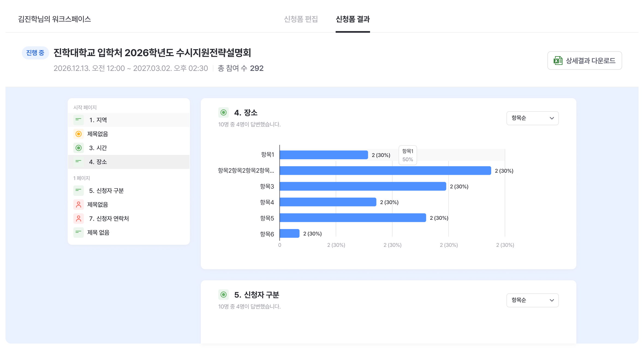The height and width of the screenshot is (349, 644).
Task: Click red person icon beside 7. 신청자 연락처
Action: (x=78, y=218)
